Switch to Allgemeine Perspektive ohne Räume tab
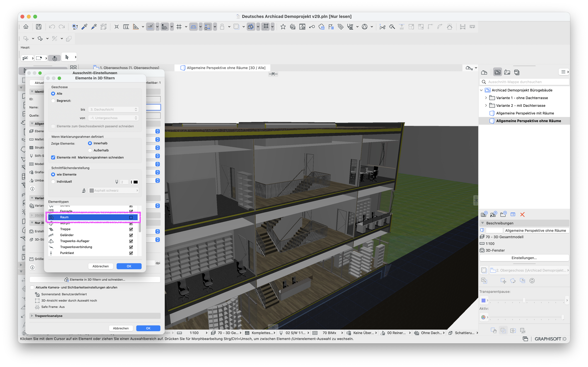Viewport: 588px width, 367px height. click(x=223, y=68)
